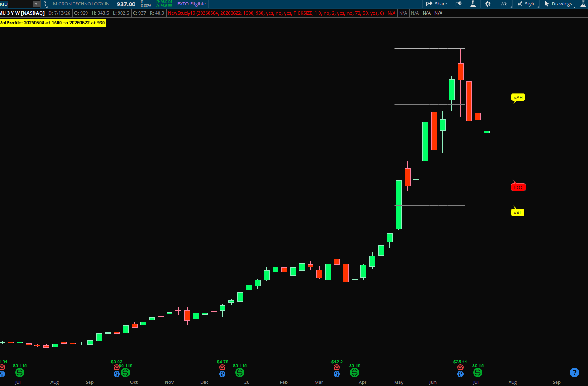Click the red NewStudy19 study label

[x=276, y=13]
